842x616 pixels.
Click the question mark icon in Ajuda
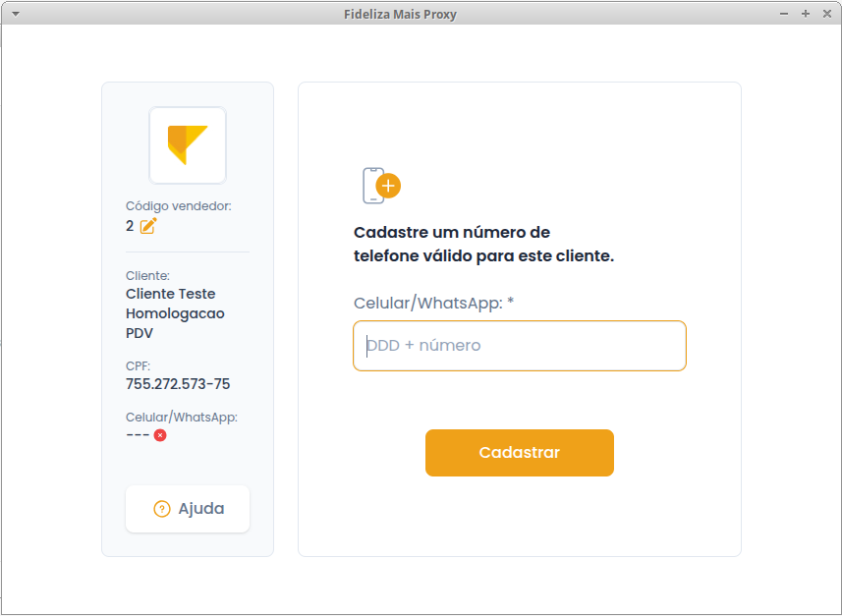click(162, 509)
